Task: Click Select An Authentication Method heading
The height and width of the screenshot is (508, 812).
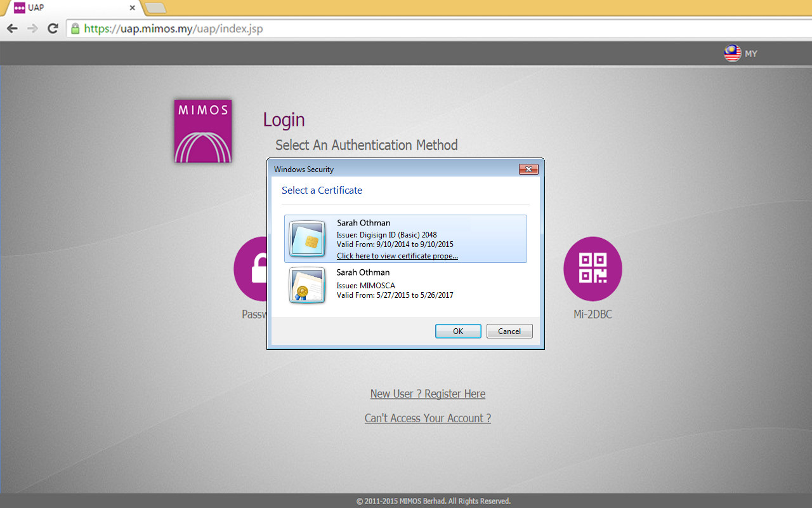Action: coord(367,145)
